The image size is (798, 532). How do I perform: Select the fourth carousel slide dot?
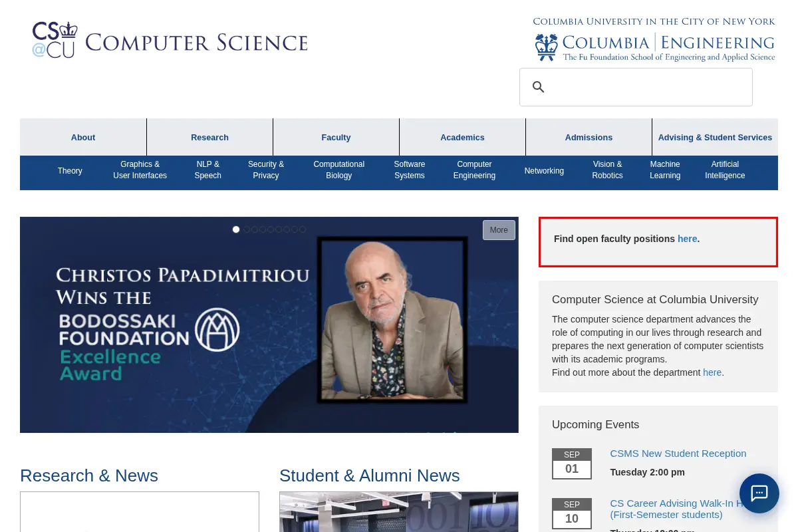(263, 229)
